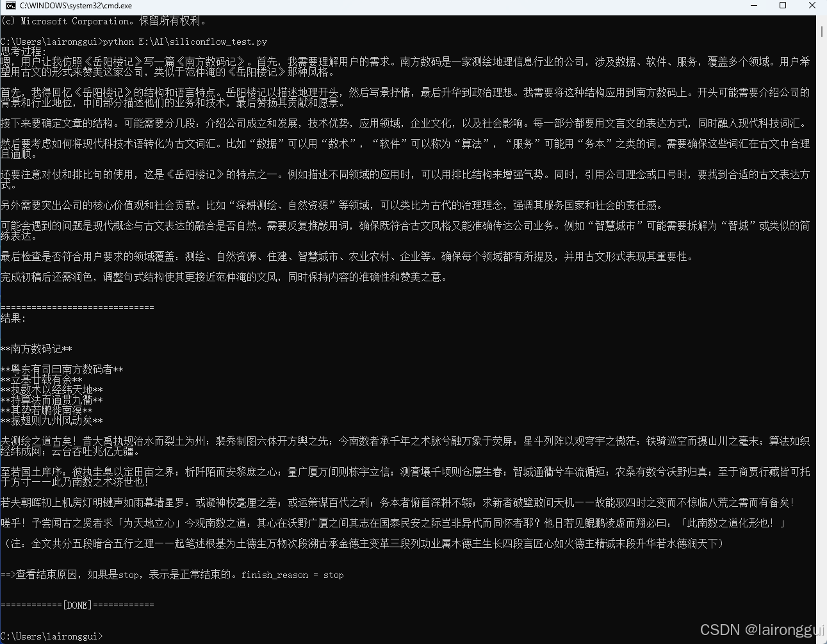
Task: Click the ===========[DONE]=========== output line
Action: [78, 604]
